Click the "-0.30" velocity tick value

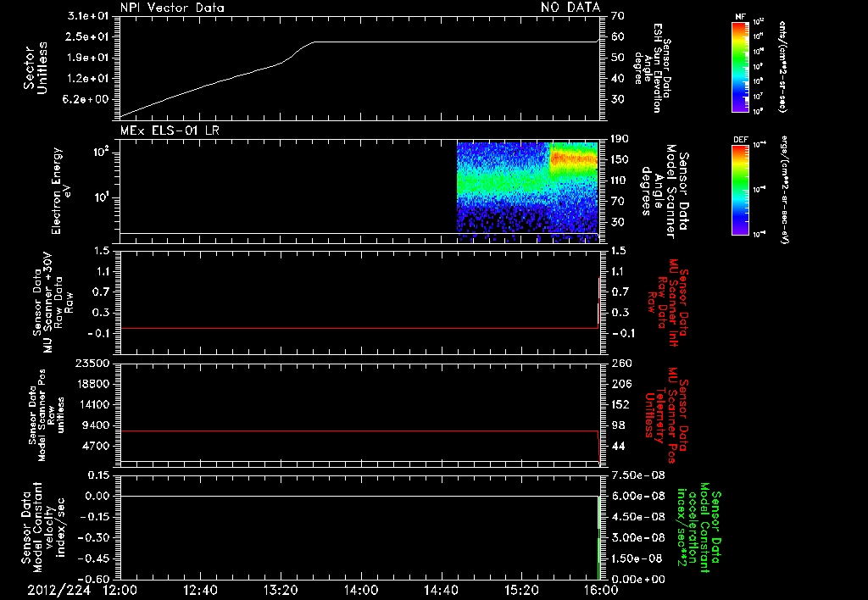tap(93, 537)
